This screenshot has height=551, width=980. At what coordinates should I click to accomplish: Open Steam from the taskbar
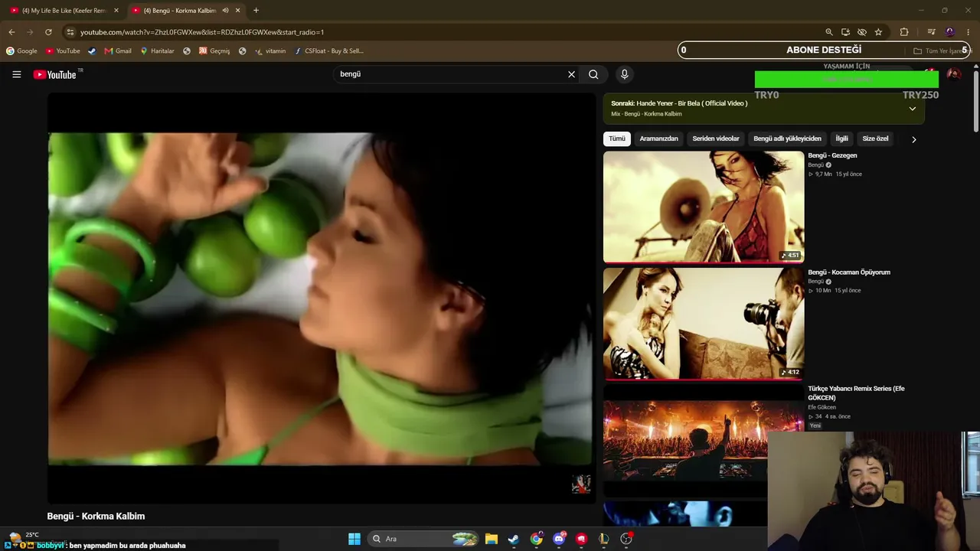pyautogui.click(x=514, y=539)
